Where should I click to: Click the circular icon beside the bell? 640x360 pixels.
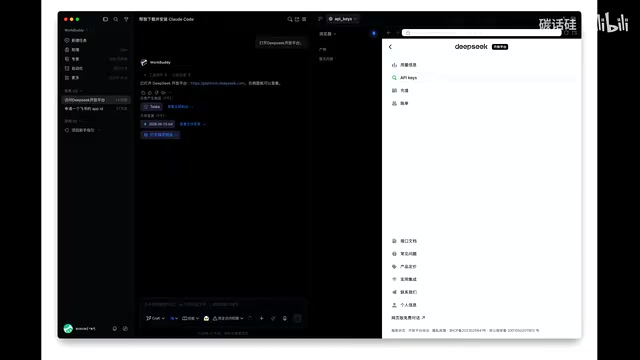point(125,329)
